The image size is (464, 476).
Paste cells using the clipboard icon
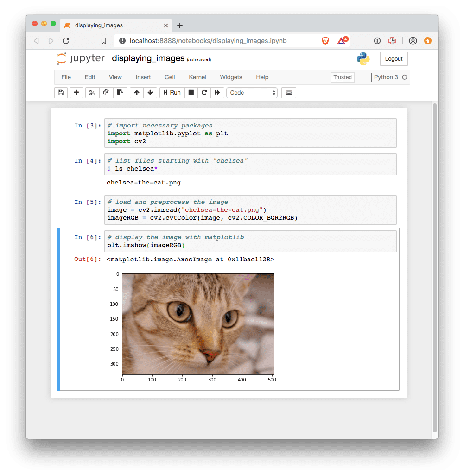click(x=120, y=93)
